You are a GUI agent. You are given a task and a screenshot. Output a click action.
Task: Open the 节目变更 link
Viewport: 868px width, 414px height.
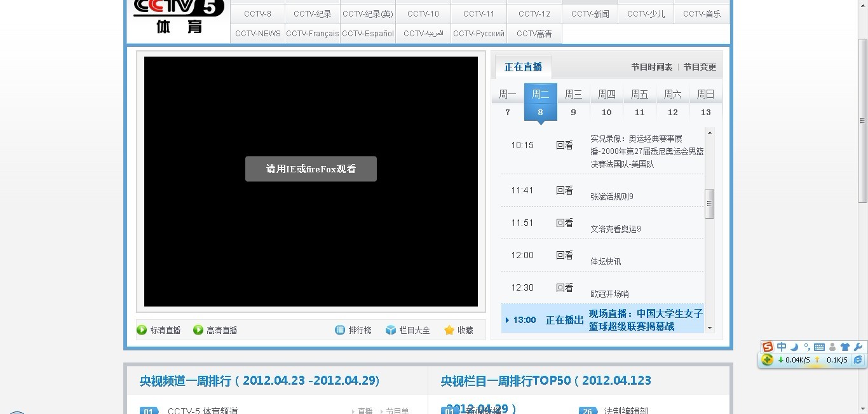coord(700,67)
